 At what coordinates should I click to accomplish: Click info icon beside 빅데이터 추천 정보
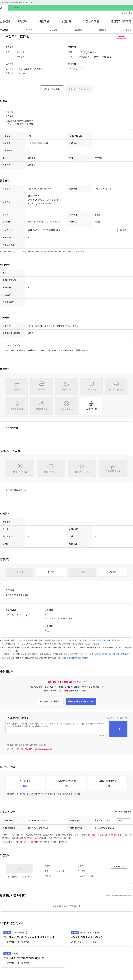22,923
